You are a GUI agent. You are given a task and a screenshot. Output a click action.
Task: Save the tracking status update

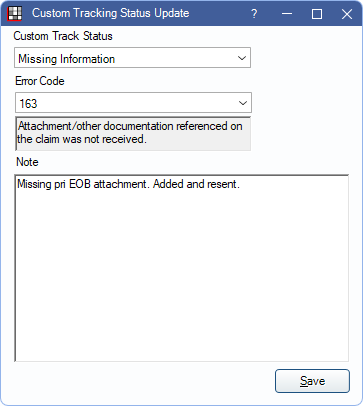pyautogui.click(x=312, y=381)
